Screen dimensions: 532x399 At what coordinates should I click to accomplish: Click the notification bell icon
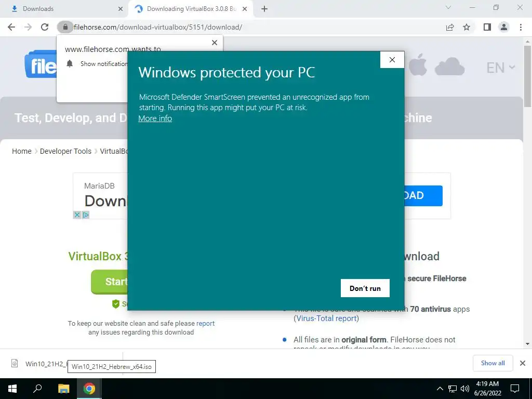pyautogui.click(x=70, y=63)
